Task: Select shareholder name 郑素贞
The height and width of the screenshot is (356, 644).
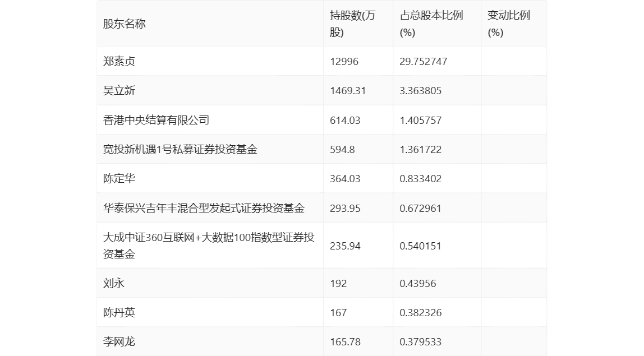Action: [x=119, y=61]
